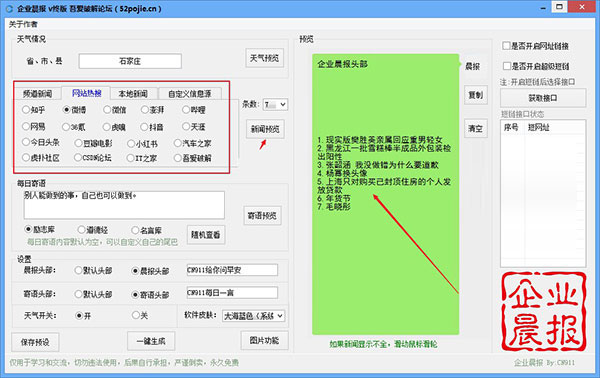600x378 pixels.
Task: Click the 石家庄 city input field
Action: point(130,61)
